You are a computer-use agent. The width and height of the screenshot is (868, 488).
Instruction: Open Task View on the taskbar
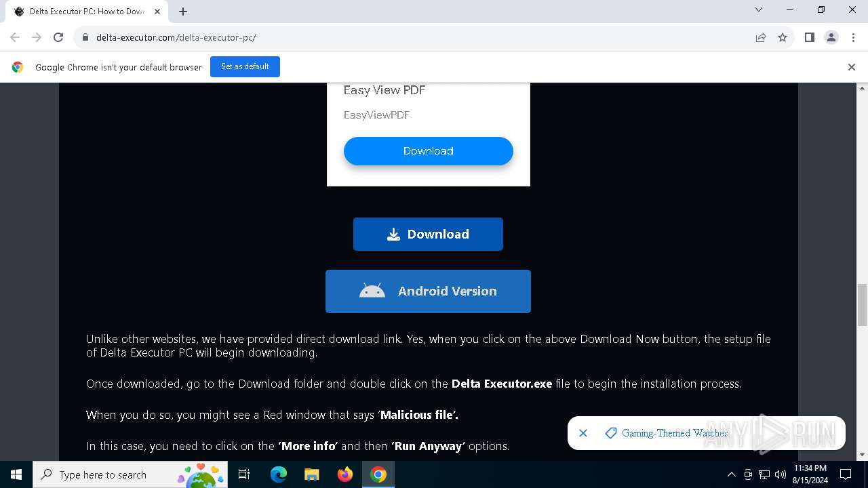(245, 474)
